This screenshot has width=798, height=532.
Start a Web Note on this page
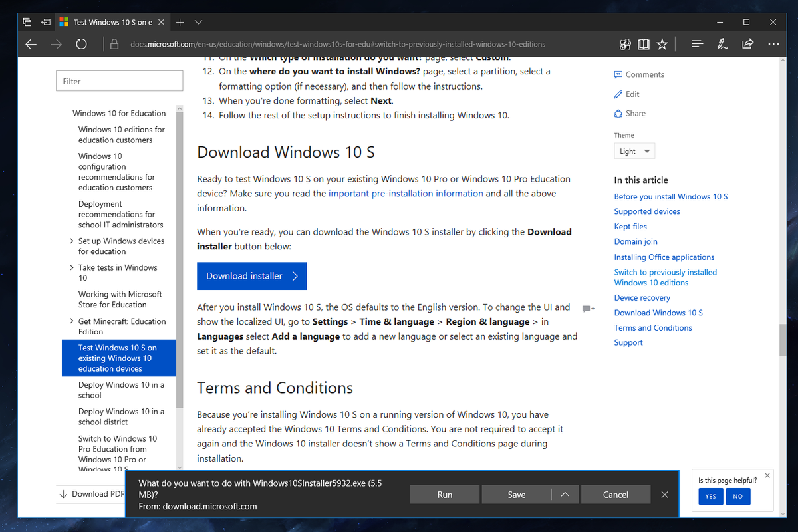pyautogui.click(x=722, y=43)
